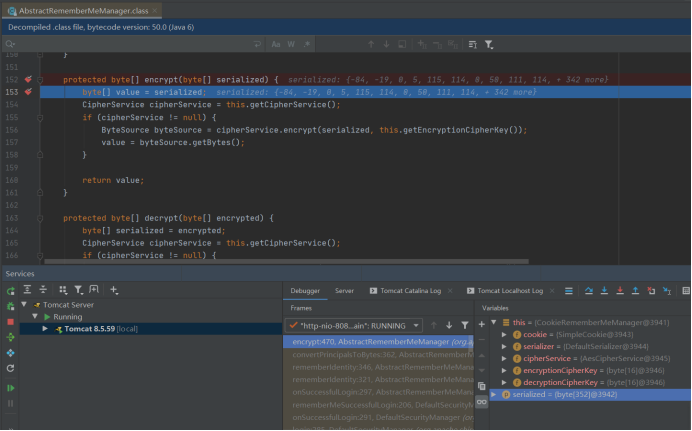Screen dimensions: 692x431
Task: Resume program with green play icon
Action: [x=11, y=388]
